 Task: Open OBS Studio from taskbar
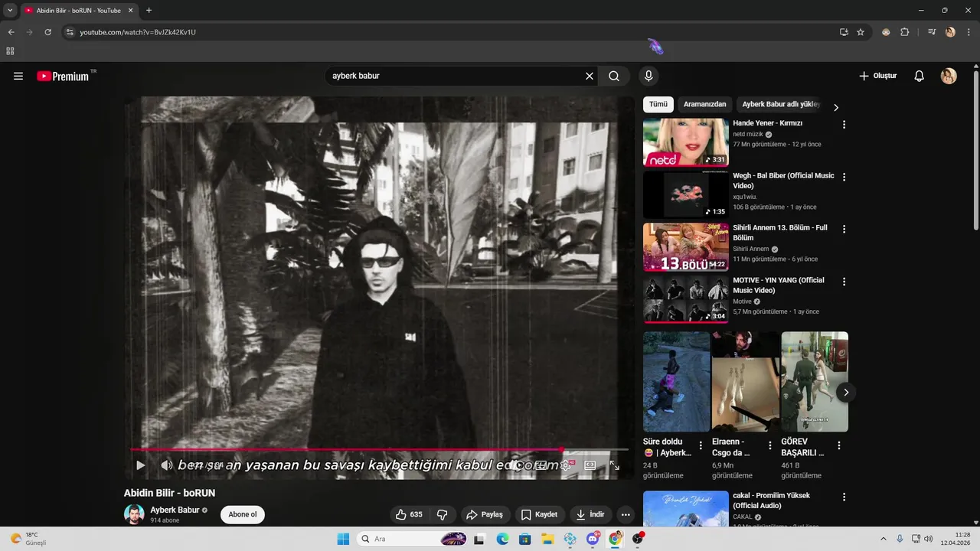tap(638, 539)
